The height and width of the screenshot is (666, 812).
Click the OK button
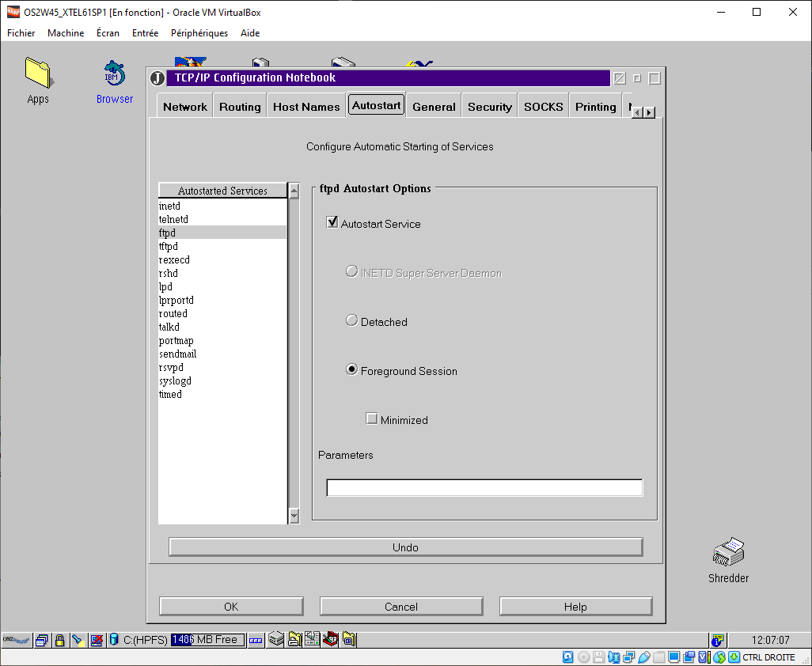231,607
